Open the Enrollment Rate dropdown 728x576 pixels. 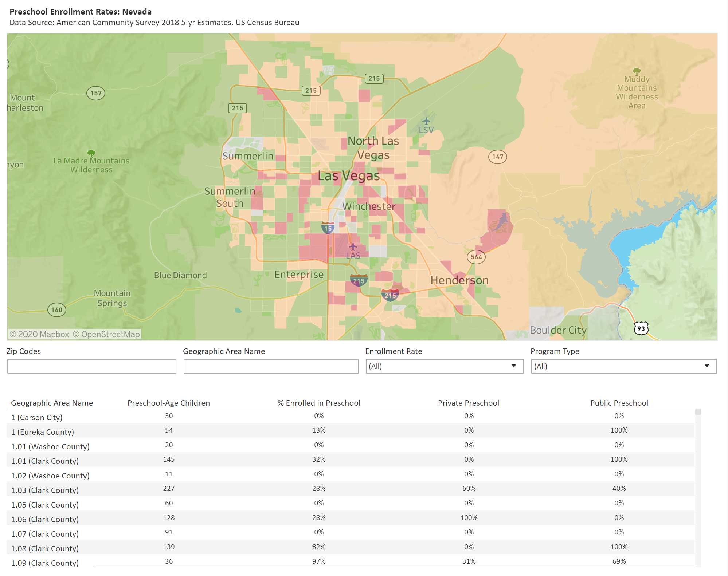[444, 366]
